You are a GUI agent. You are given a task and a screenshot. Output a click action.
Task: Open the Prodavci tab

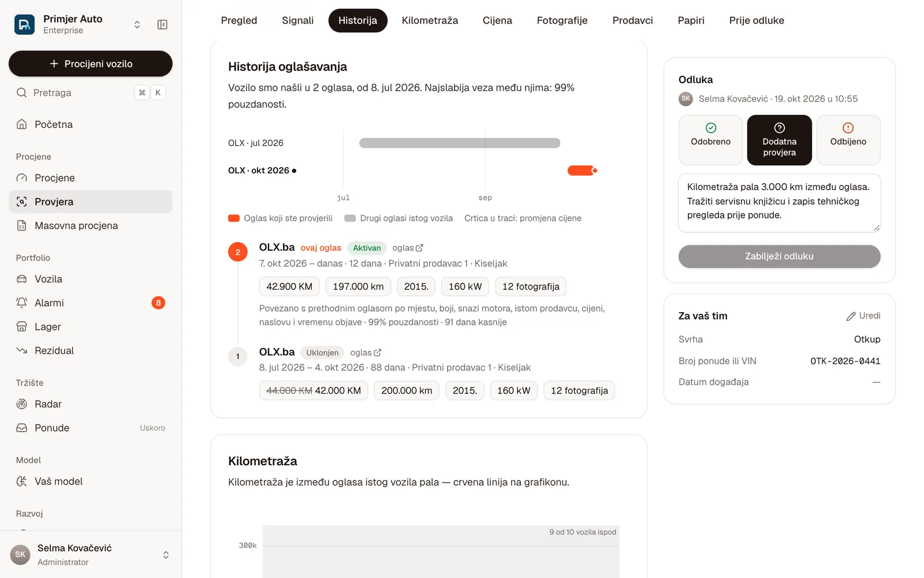pyautogui.click(x=632, y=20)
